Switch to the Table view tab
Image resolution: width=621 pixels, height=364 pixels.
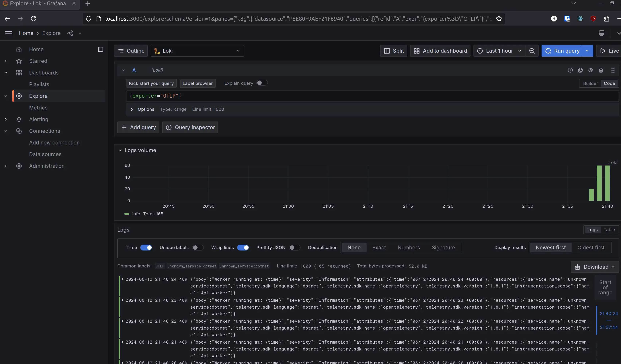(x=609, y=230)
